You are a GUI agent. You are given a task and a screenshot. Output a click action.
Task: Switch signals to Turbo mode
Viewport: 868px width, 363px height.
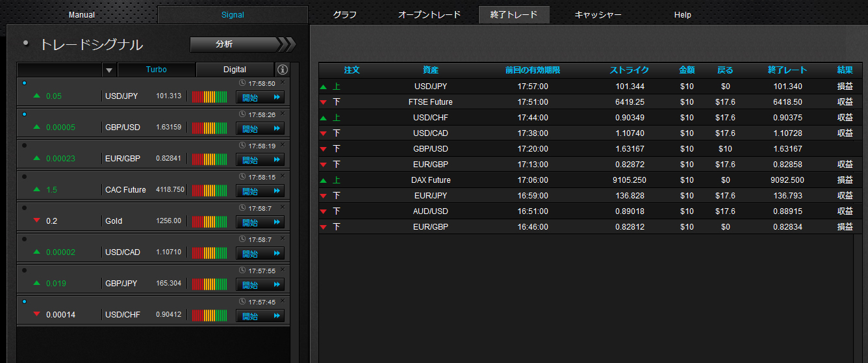(156, 70)
